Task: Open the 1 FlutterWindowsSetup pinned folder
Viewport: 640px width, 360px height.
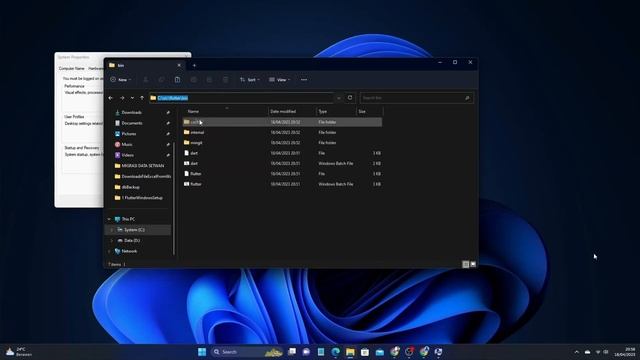Action: (x=142, y=198)
